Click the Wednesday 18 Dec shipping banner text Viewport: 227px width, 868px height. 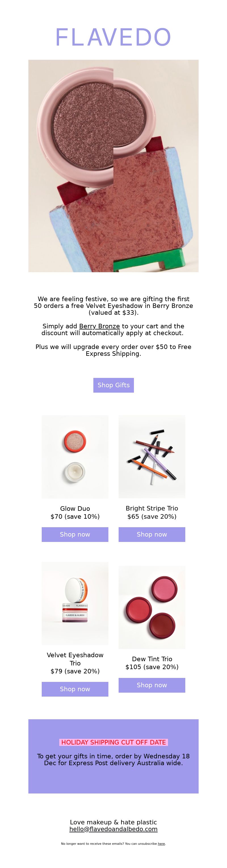[x=113, y=760]
